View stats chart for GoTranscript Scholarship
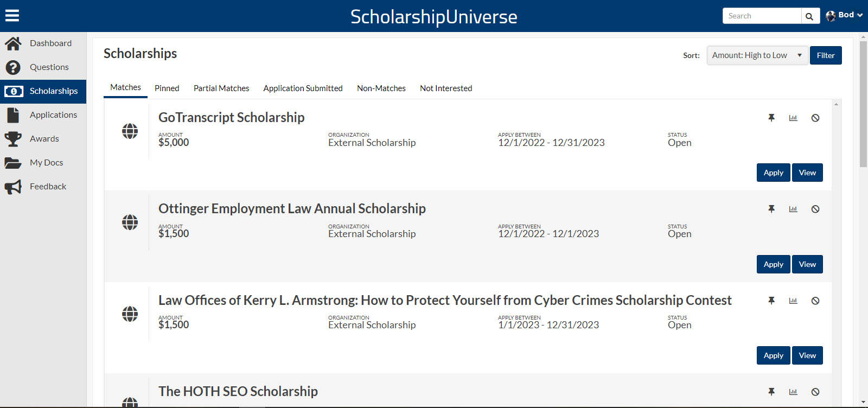The height and width of the screenshot is (408, 868). pos(793,118)
